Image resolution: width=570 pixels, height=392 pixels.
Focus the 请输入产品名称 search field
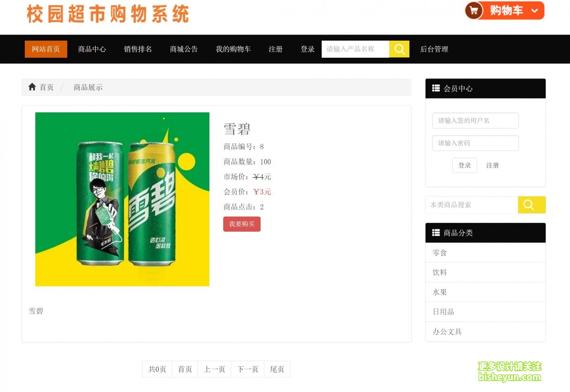[x=355, y=49]
